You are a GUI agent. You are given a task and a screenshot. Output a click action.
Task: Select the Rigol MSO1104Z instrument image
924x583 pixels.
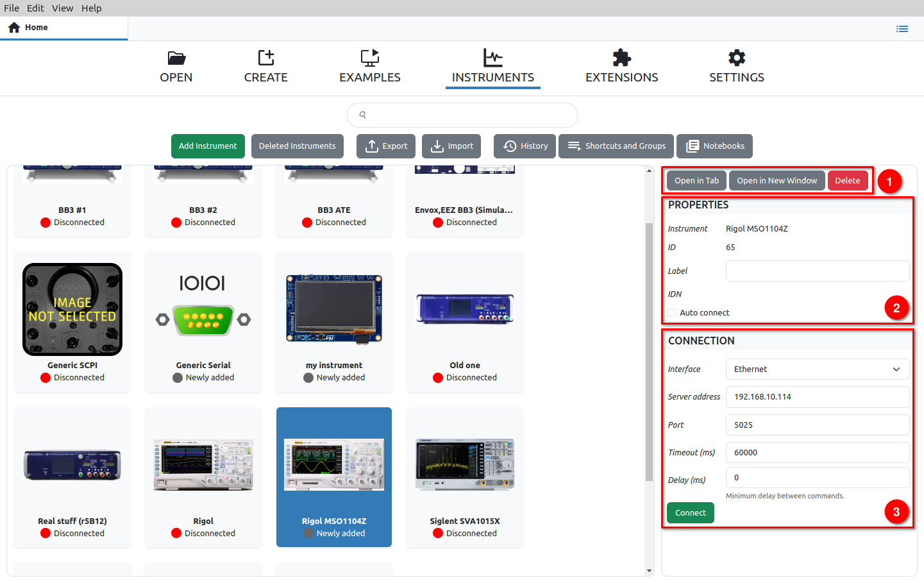(334, 465)
